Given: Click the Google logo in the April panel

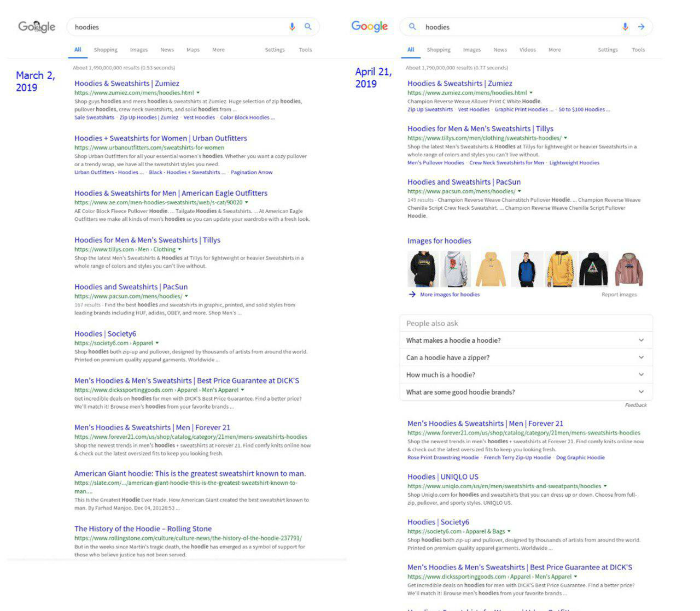Looking at the screenshot, I should point(369,27).
